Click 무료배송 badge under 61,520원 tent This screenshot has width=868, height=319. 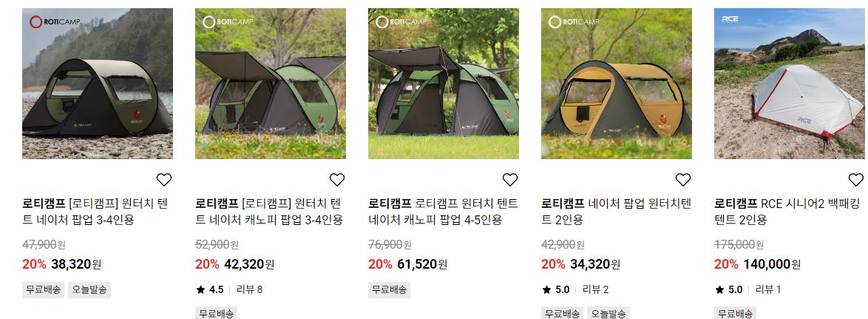point(389,289)
